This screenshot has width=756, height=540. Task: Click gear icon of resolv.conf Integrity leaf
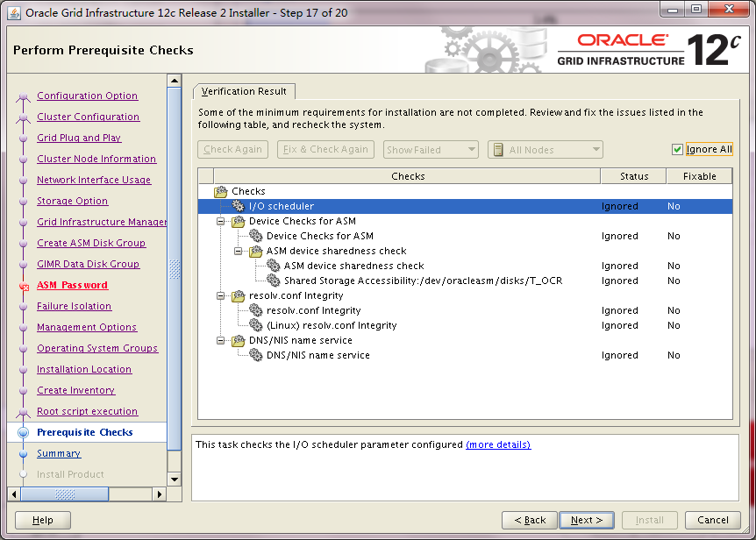(x=255, y=310)
